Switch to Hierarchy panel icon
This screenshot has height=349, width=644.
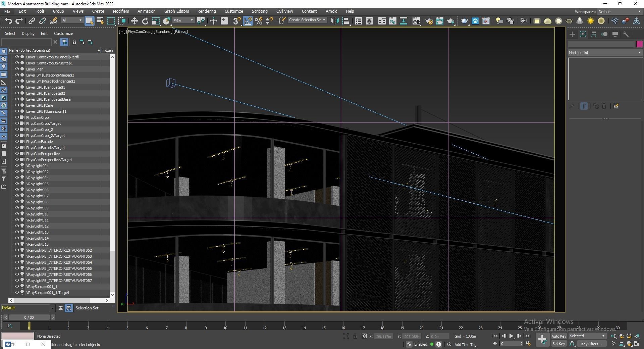(x=594, y=34)
